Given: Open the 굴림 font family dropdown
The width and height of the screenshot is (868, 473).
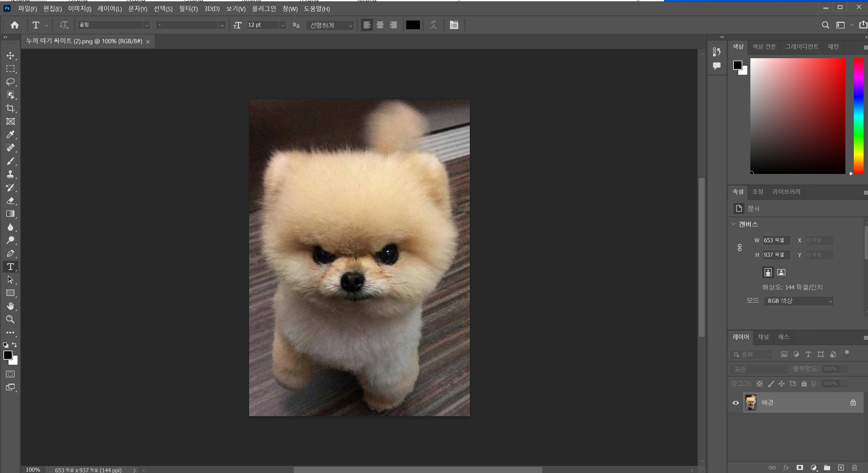Looking at the screenshot, I should pyautogui.click(x=146, y=25).
